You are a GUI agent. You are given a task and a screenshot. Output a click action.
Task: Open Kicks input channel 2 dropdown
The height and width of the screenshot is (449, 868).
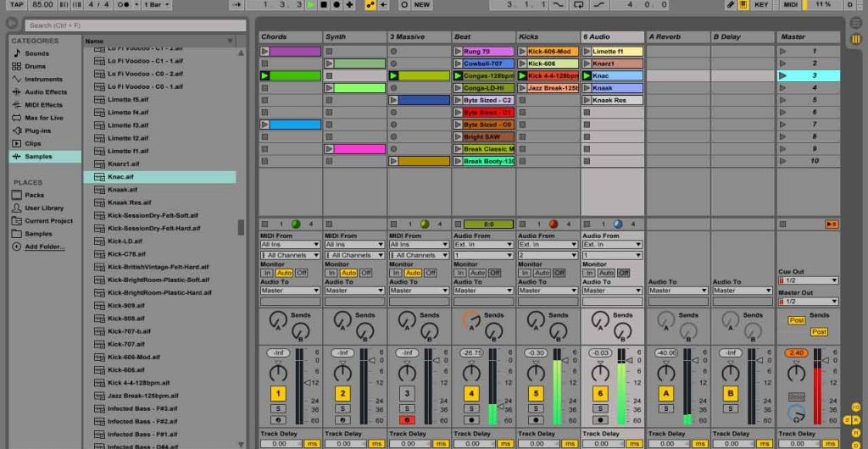point(548,256)
